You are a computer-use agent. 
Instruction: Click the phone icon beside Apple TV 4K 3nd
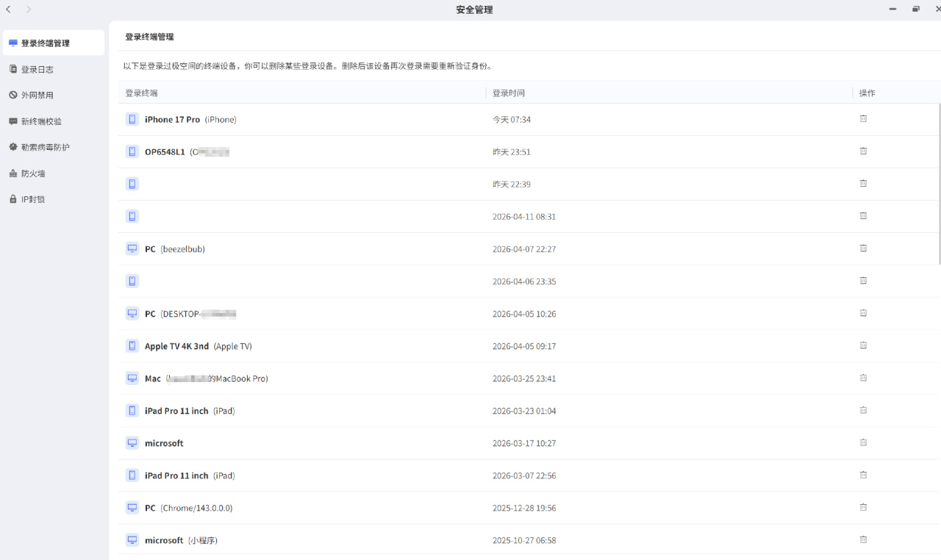(132, 345)
